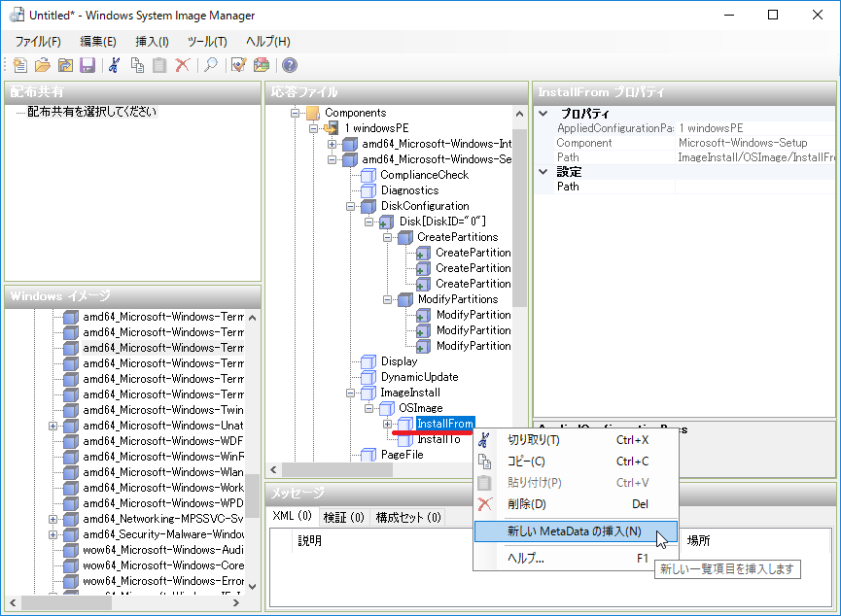Collapse the 1 windowsPE pass node
Image resolution: width=841 pixels, height=616 pixels.
314,128
